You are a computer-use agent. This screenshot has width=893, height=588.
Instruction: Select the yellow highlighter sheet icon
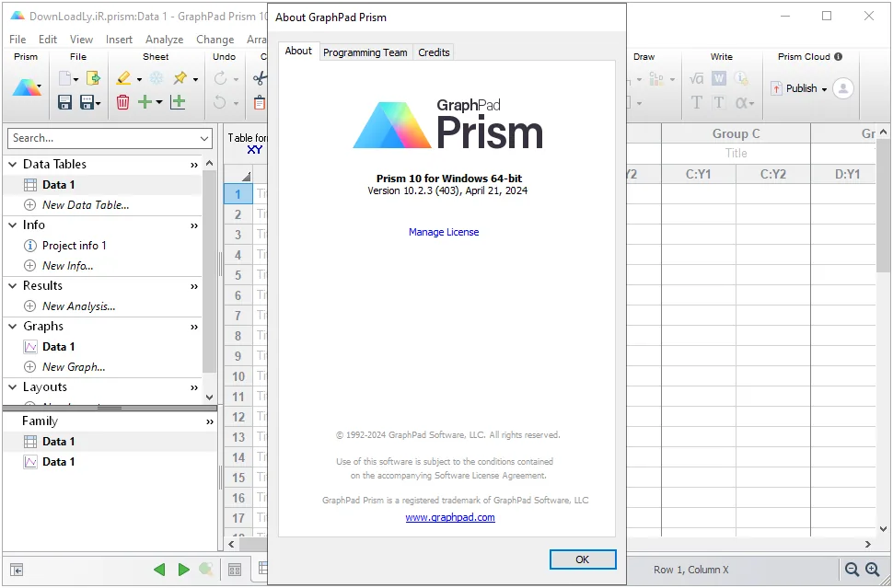[x=123, y=78]
